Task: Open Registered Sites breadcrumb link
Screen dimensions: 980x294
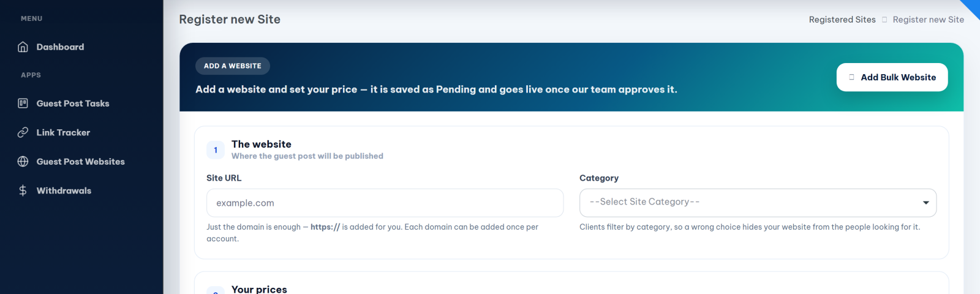Action: pos(842,20)
